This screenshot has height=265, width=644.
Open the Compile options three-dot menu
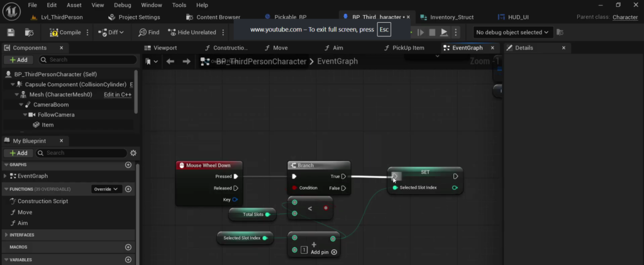[x=87, y=33]
